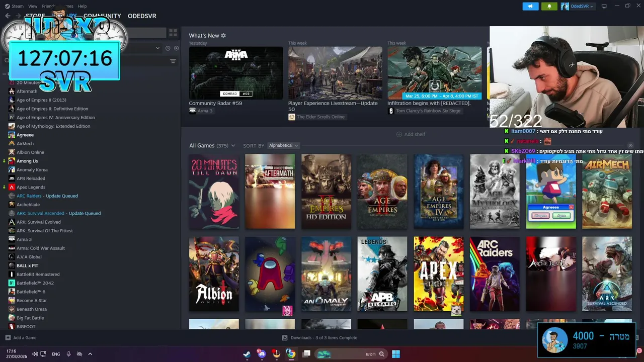644x362 pixels.
Task: Open the green notifications bell
Action: [549, 6]
